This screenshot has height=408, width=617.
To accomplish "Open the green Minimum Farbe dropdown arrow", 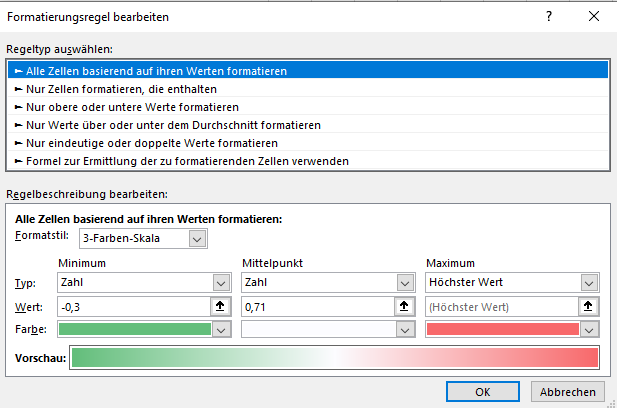I will pos(221,330).
